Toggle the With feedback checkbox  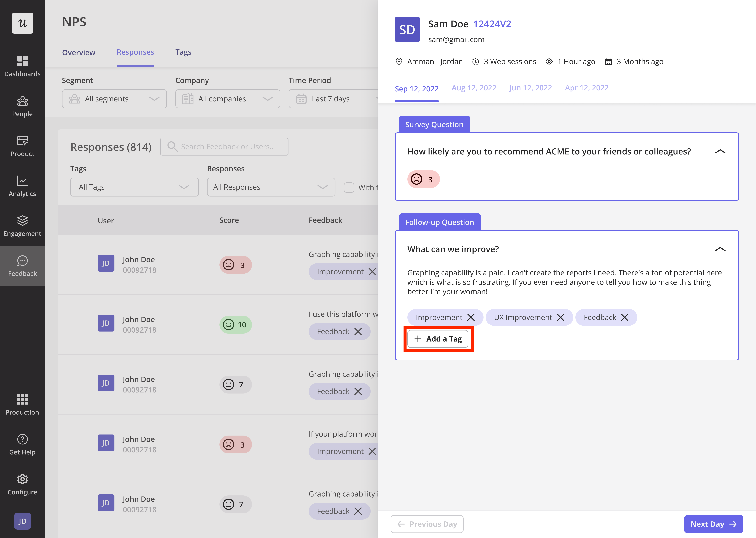coord(349,188)
